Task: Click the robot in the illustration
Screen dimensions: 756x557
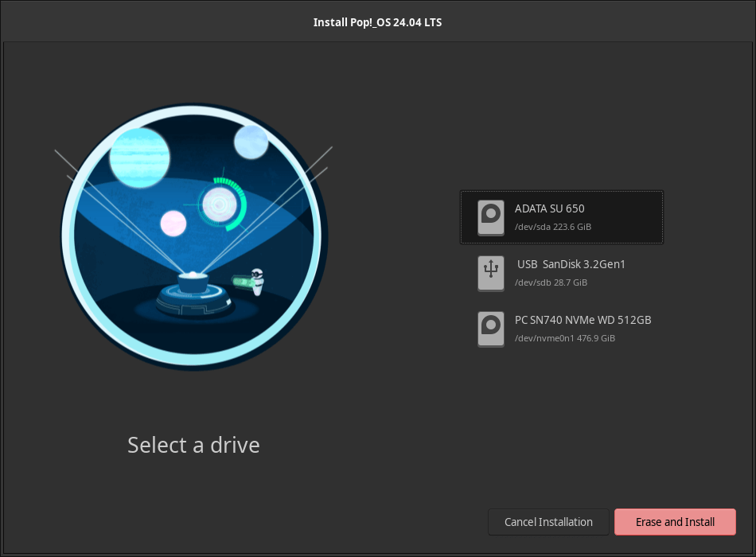Action: point(256,281)
